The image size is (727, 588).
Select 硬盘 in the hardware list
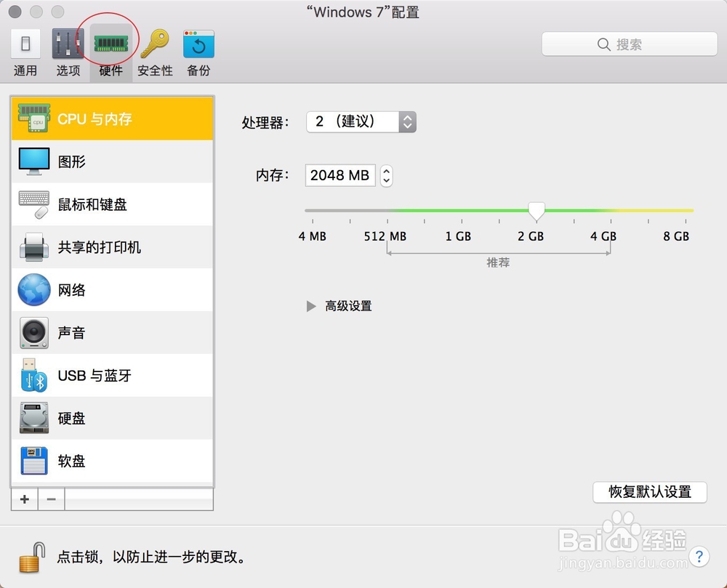coord(112,418)
